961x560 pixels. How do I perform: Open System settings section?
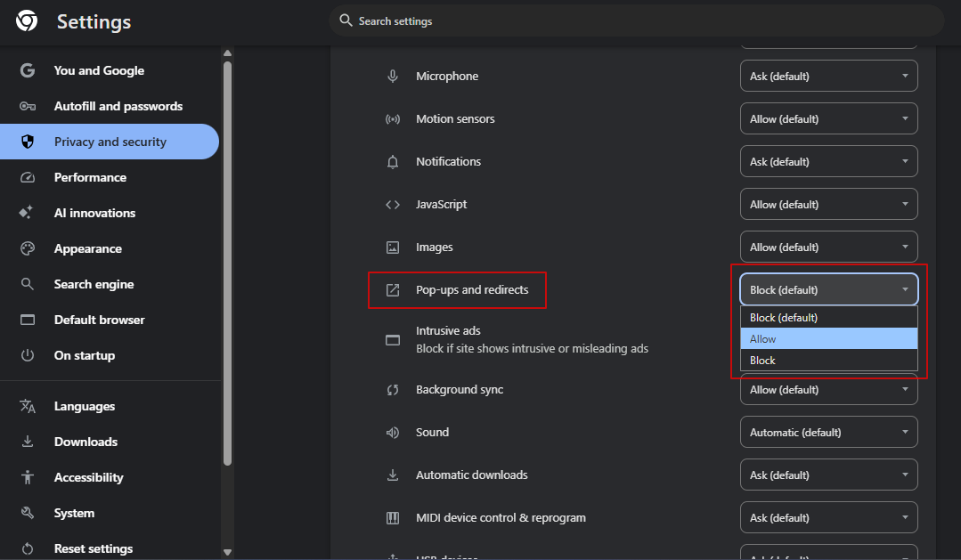tap(109, 512)
